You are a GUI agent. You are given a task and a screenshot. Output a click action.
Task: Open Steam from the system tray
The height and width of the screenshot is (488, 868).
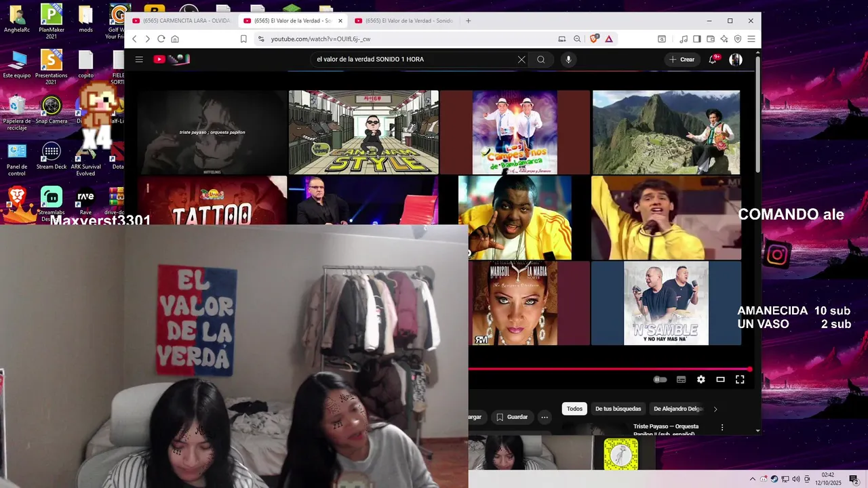pos(774,480)
